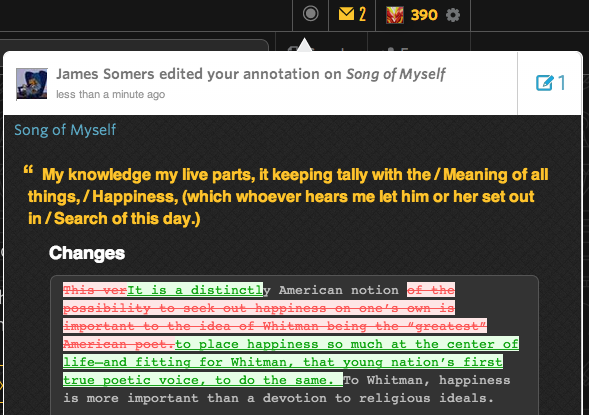Click the 390 IQ score
589x415 pixels.
424,15
